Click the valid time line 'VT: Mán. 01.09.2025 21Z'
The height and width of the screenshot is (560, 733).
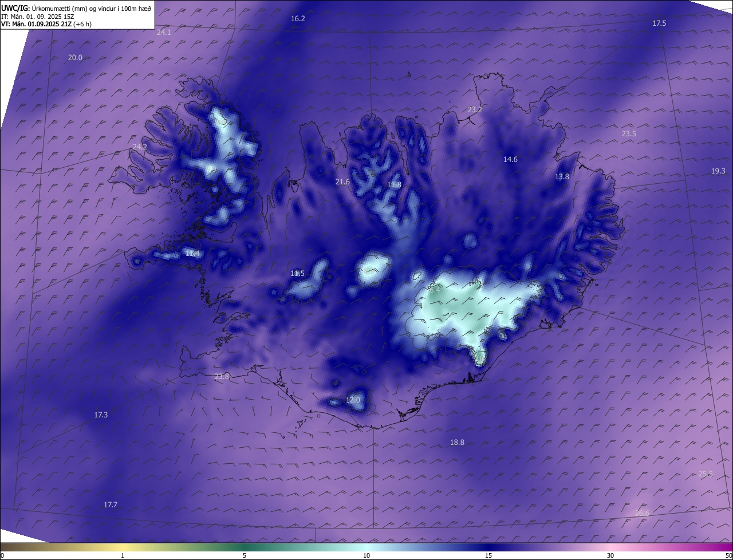pyautogui.click(x=37, y=24)
